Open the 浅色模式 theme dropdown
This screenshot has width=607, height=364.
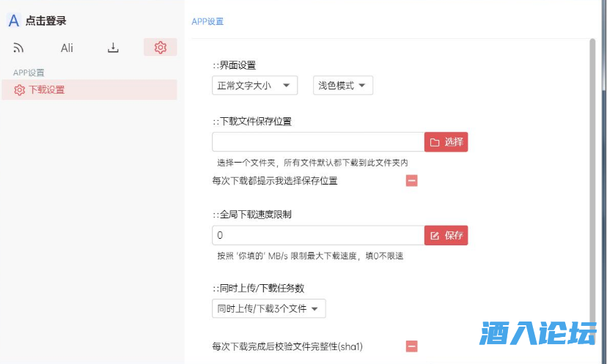343,86
